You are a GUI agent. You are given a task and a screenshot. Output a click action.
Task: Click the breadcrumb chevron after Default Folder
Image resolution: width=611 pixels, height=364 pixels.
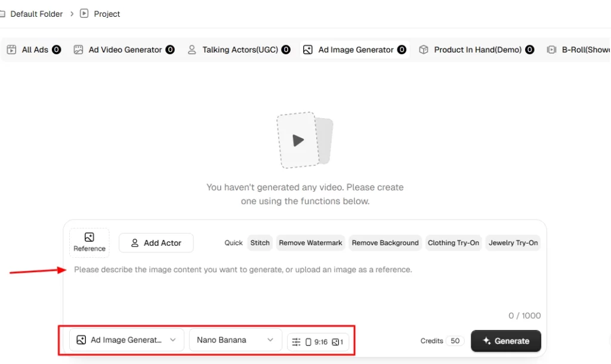click(x=72, y=14)
